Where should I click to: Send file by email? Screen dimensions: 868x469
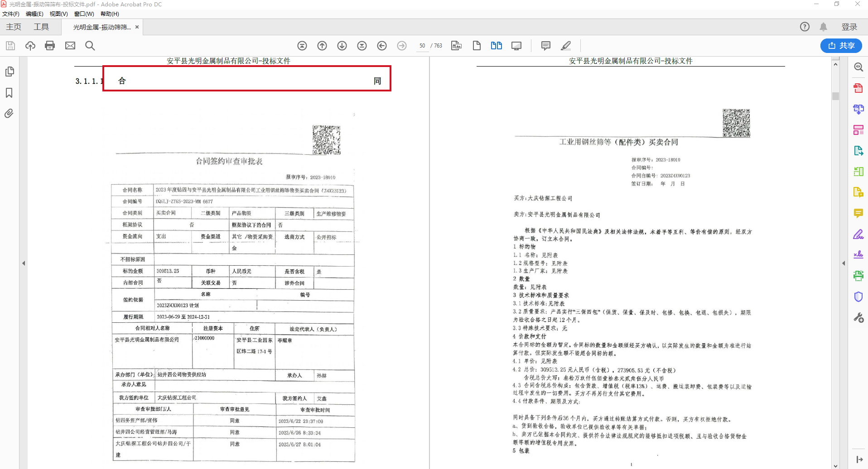click(70, 46)
